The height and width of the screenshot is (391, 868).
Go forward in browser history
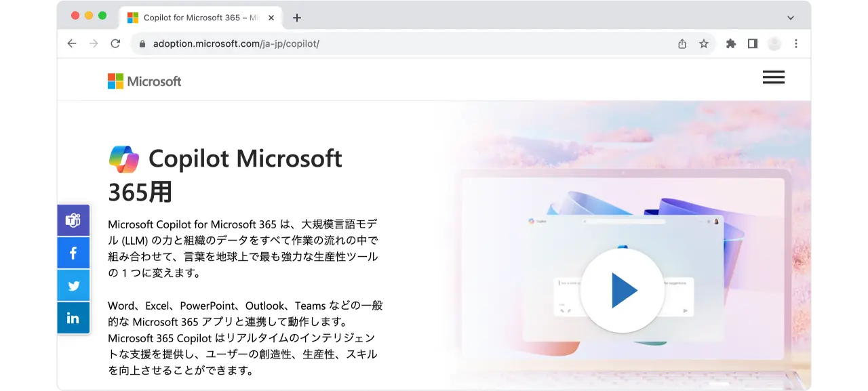tap(94, 43)
